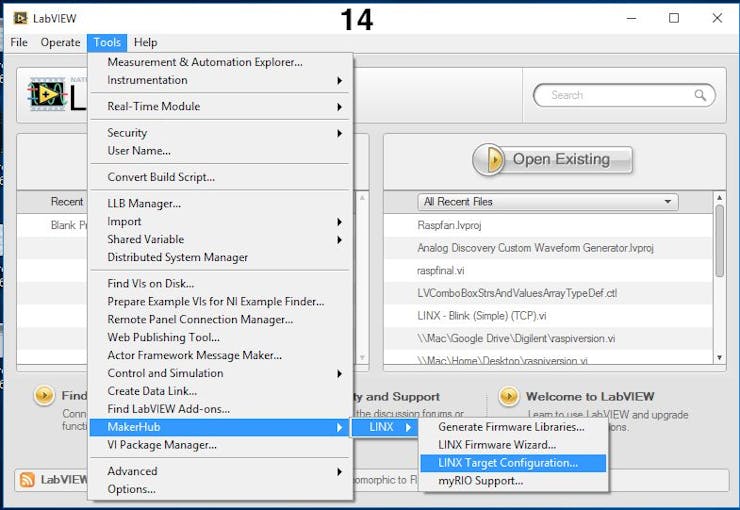The height and width of the screenshot is (510, 740).
Task: Expand Control and Simulation submenu
Action: [221, 374]
